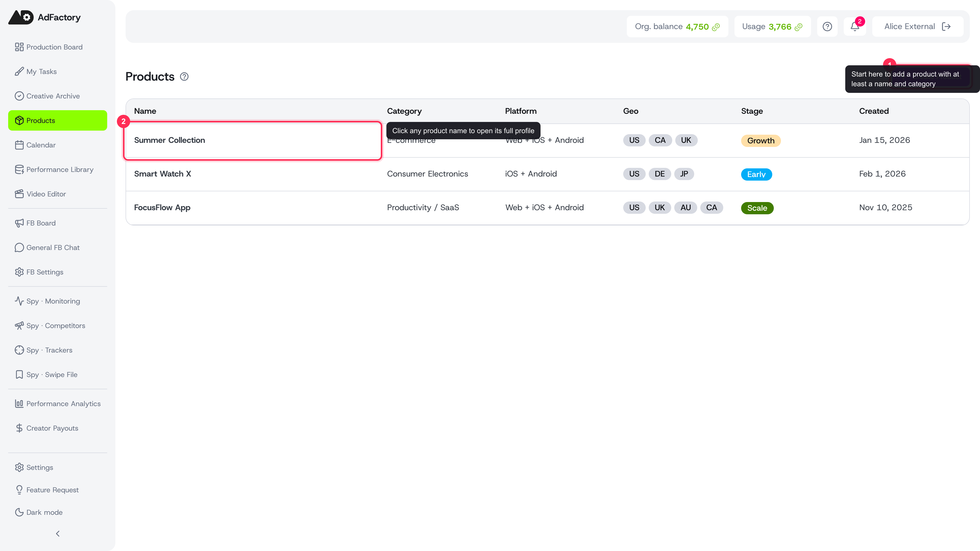
Task: Open Spy Trackers page
Action: tap(57, 350)
